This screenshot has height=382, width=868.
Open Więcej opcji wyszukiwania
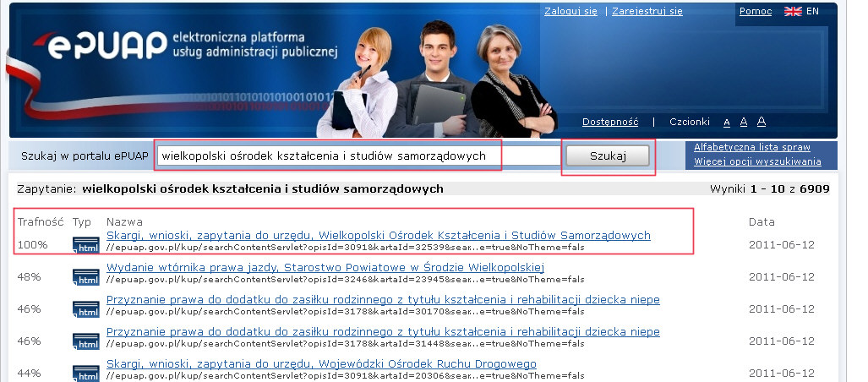coord(757,161)
